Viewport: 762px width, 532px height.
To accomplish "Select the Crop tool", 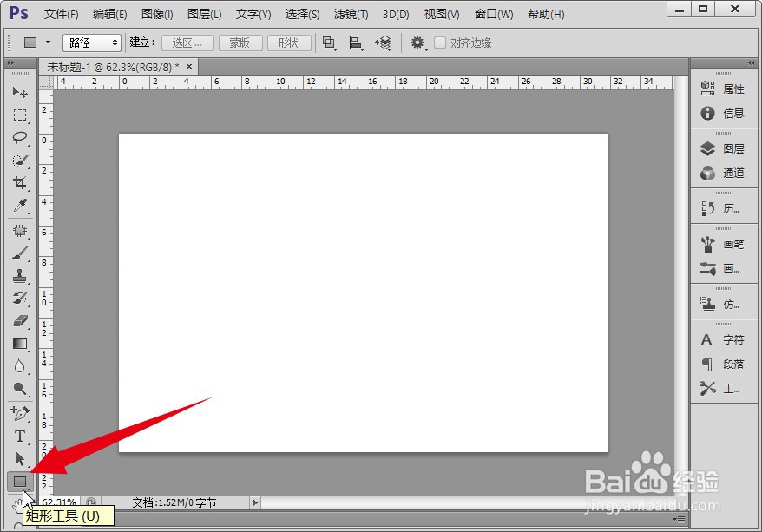I will pos(20,182).
